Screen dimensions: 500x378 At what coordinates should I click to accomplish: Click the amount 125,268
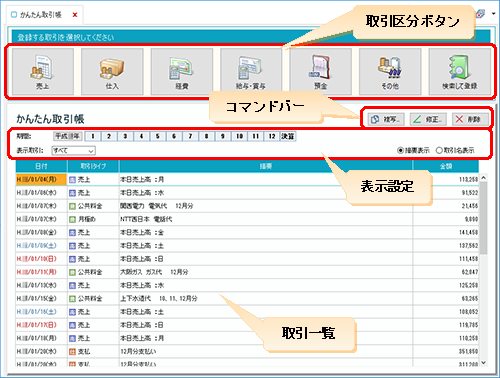pyautogui.click(x=468, y=286)
